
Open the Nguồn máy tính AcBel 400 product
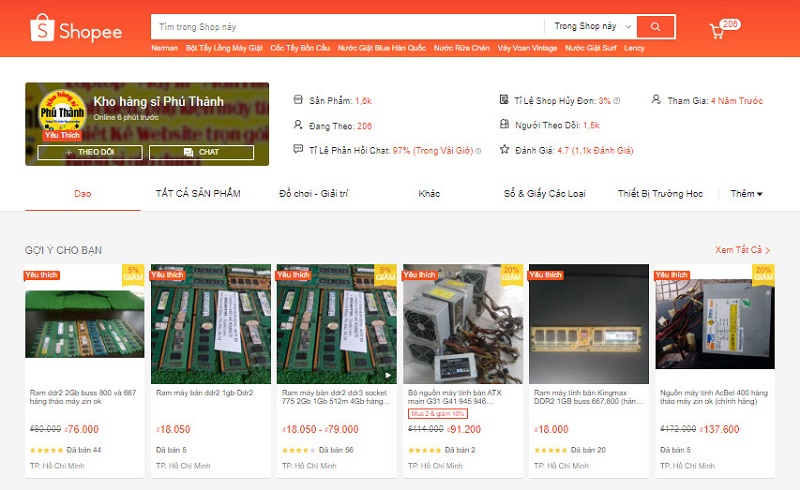pyautogui.click(x=715, y=370)
